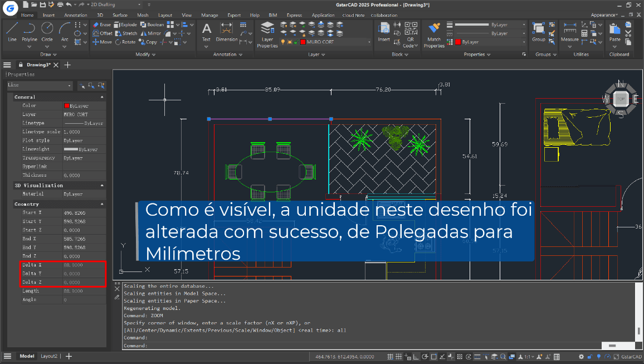The height and width of the screenshot is (364, 644).
Task: Click the blue grip at the line midpoint
Action: (270, 119)
